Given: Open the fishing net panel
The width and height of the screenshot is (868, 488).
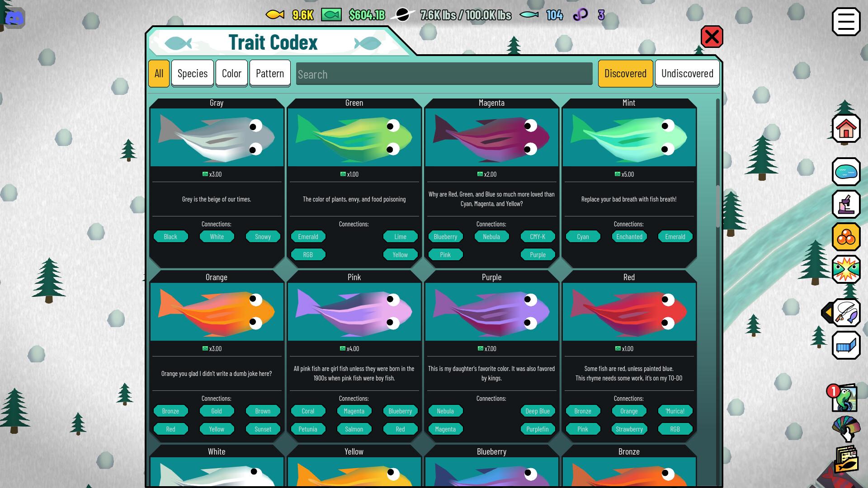Looking at the screenshot, I should (846, 345).
